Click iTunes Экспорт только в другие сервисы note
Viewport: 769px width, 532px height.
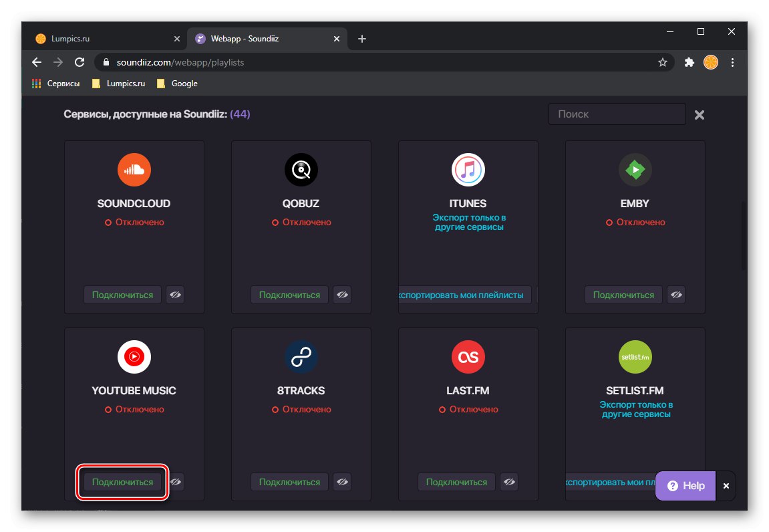(x=469, y=223)
